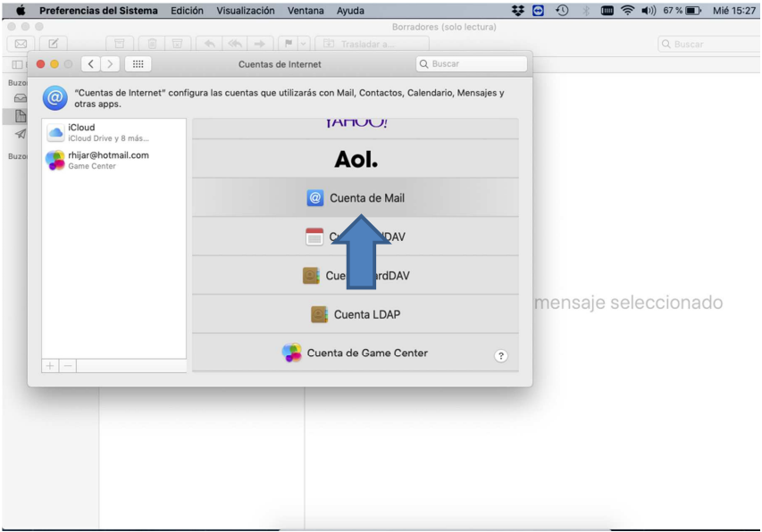The height and width of the screenshot is (532, 762).
Task: Choose the Aol. account provider
Action: [355, 159]
